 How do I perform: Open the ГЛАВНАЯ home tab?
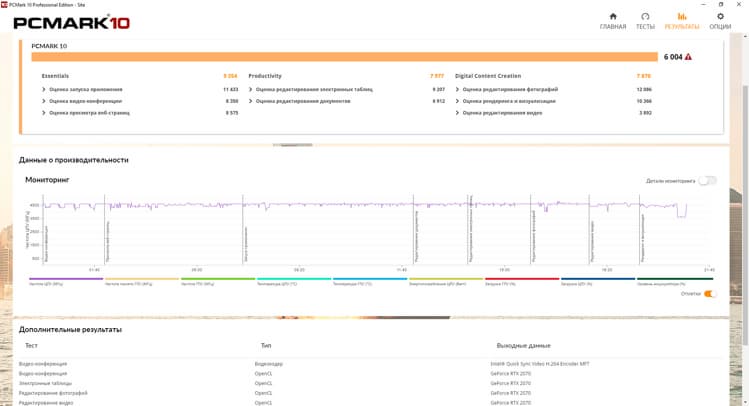613,21
